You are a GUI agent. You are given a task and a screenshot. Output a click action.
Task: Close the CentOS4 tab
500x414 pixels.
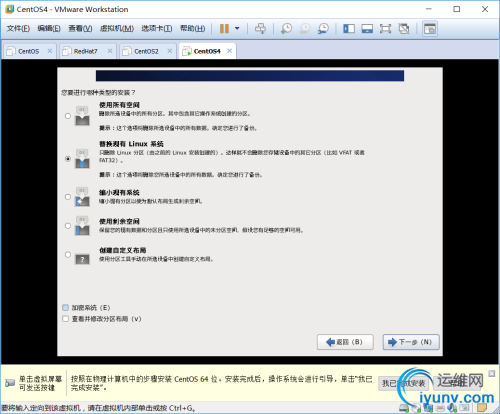tap(229, 51)
